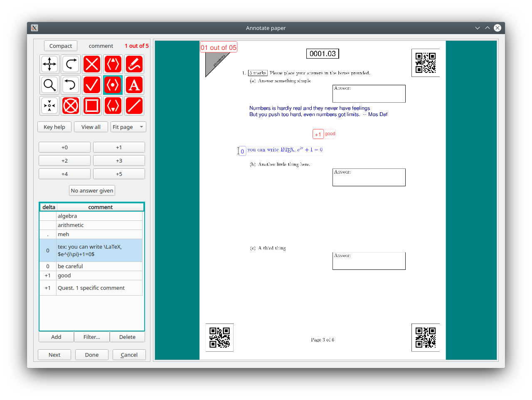Image resolution: width=532 pixels, height=400 pixels.
Task: Click the 0001.03 paper ID box
Action: 323,54
